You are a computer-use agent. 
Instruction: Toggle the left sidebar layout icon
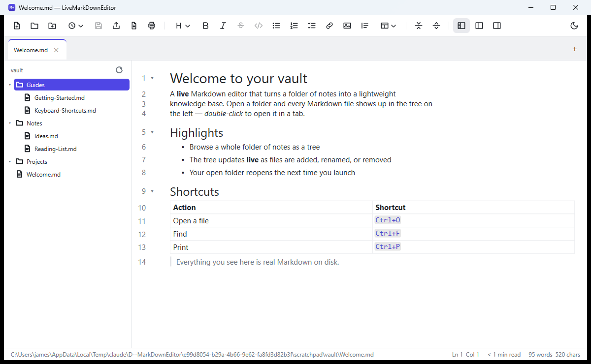click(x=479, y=26)
